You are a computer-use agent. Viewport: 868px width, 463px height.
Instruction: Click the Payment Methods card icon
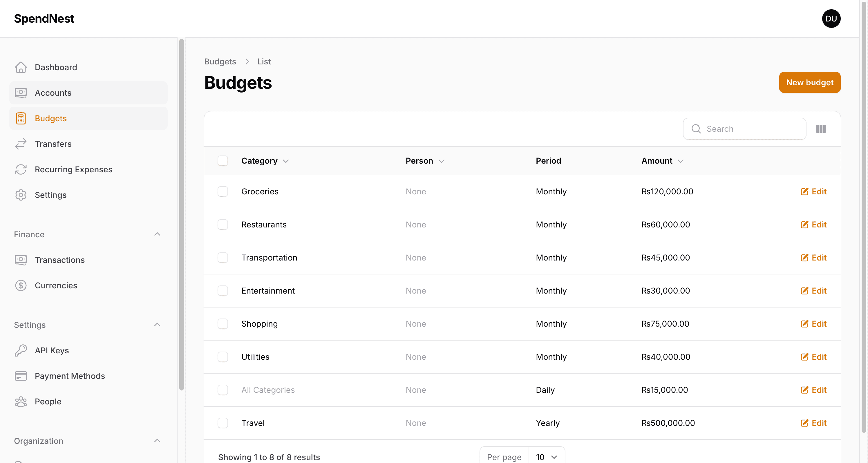click(x=21, y=376)
